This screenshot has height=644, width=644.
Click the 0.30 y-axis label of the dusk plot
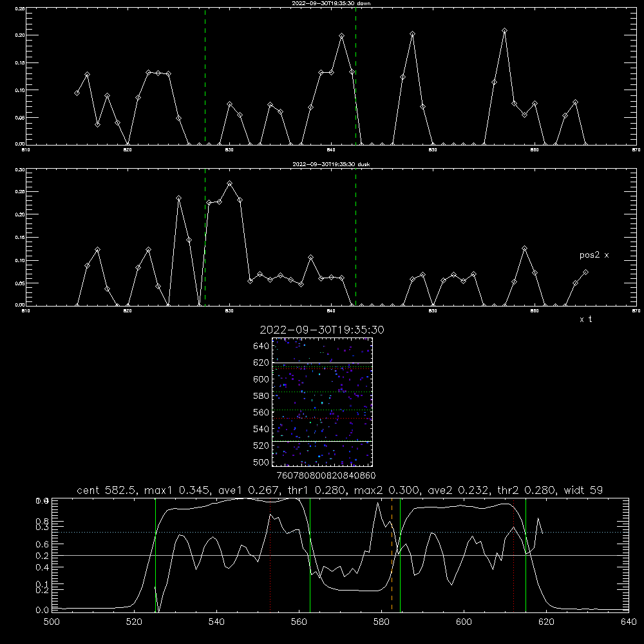pos(20,169)
